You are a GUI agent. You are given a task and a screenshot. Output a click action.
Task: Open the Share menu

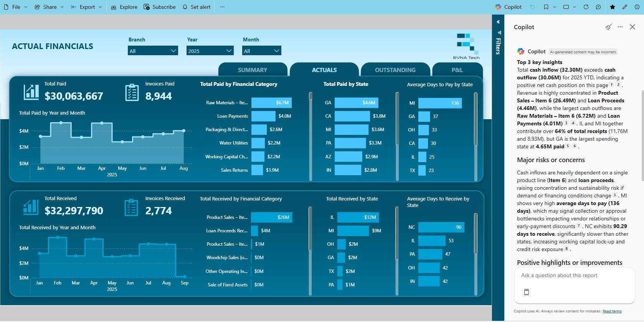click(49, 7)
